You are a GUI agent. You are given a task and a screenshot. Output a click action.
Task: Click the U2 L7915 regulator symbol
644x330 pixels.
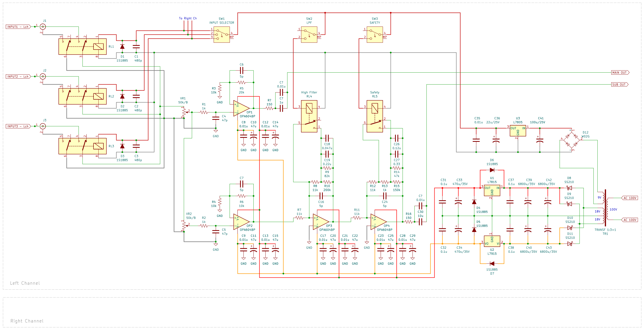(x=492, y=241)
